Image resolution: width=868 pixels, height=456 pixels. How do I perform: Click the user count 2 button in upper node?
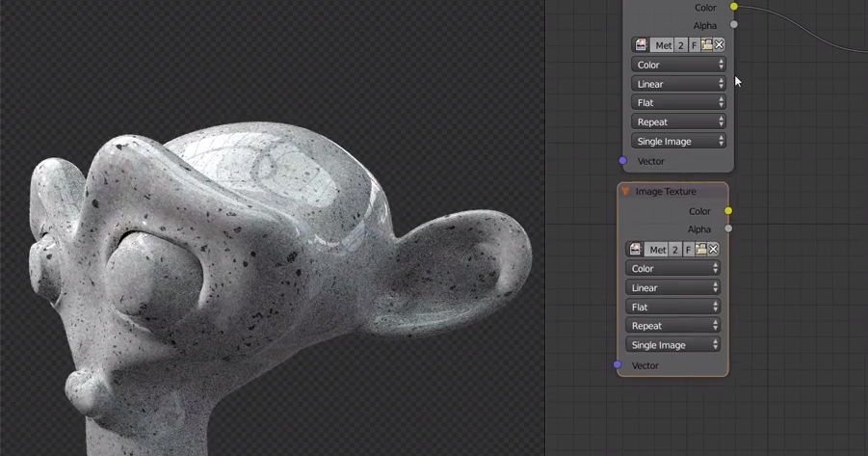[x=681, y=45]
